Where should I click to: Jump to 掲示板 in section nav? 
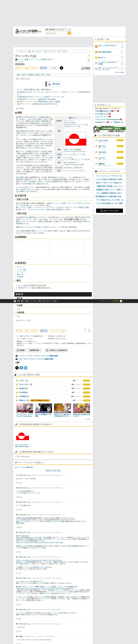pos(48,75)
